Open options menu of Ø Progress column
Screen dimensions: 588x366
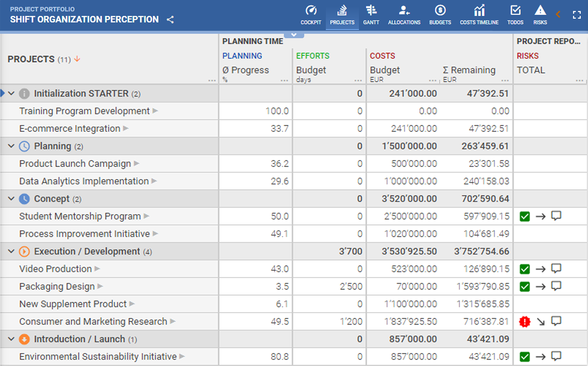284,80
